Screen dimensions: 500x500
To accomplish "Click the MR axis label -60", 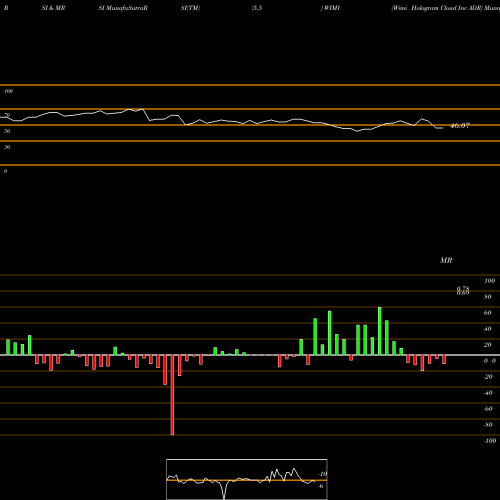I will click(488, 409).
